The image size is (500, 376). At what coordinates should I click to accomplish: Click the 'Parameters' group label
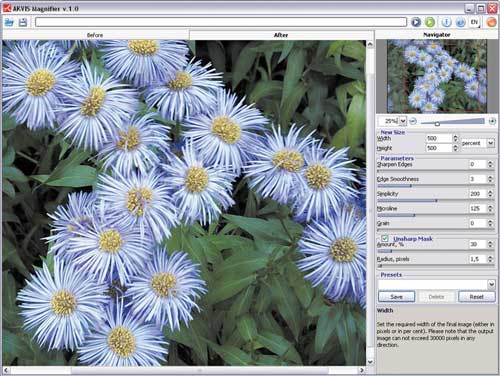397,158
